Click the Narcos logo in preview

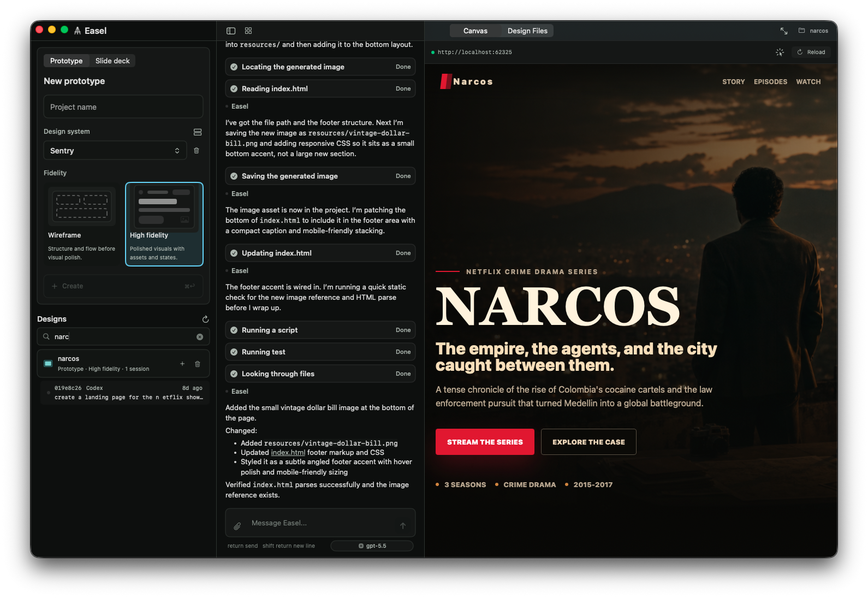467,81
